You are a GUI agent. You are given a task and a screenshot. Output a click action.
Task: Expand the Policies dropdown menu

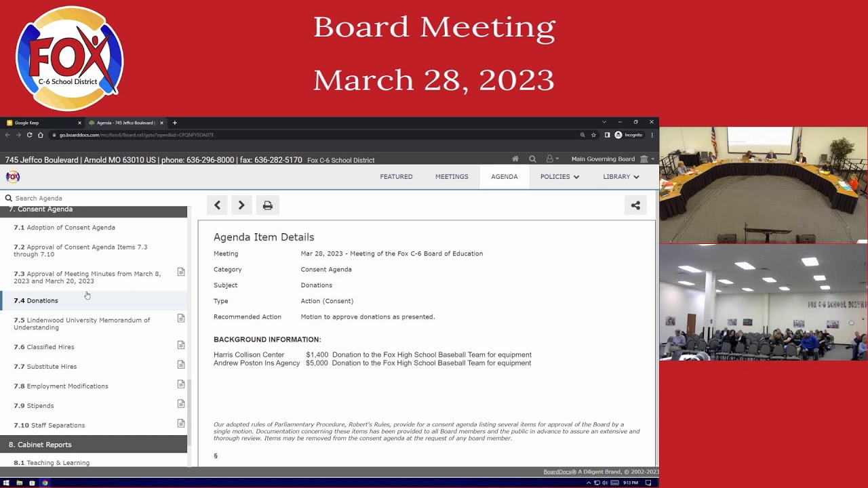pyautogui.click(x=559, y=177)
